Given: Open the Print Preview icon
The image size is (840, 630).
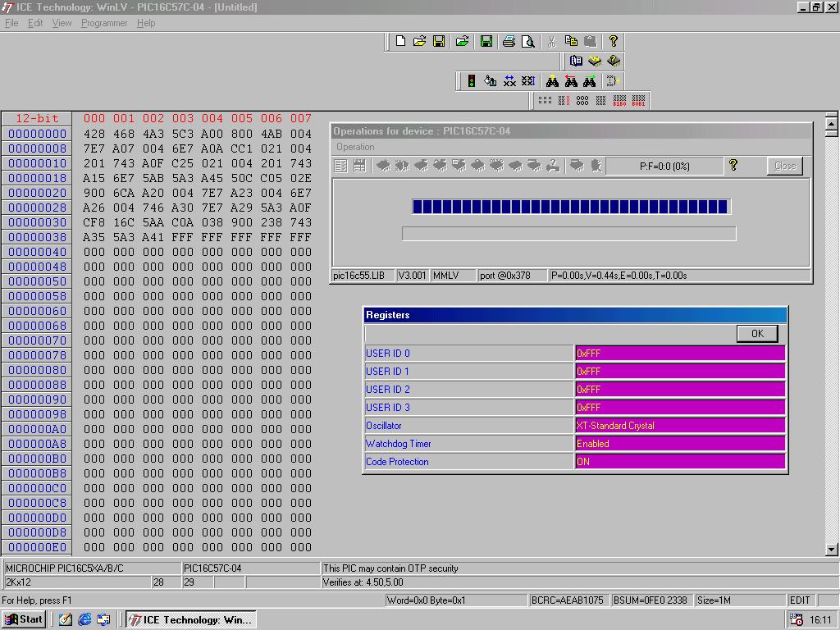Looking at the screenshot, I should [528, 41].
